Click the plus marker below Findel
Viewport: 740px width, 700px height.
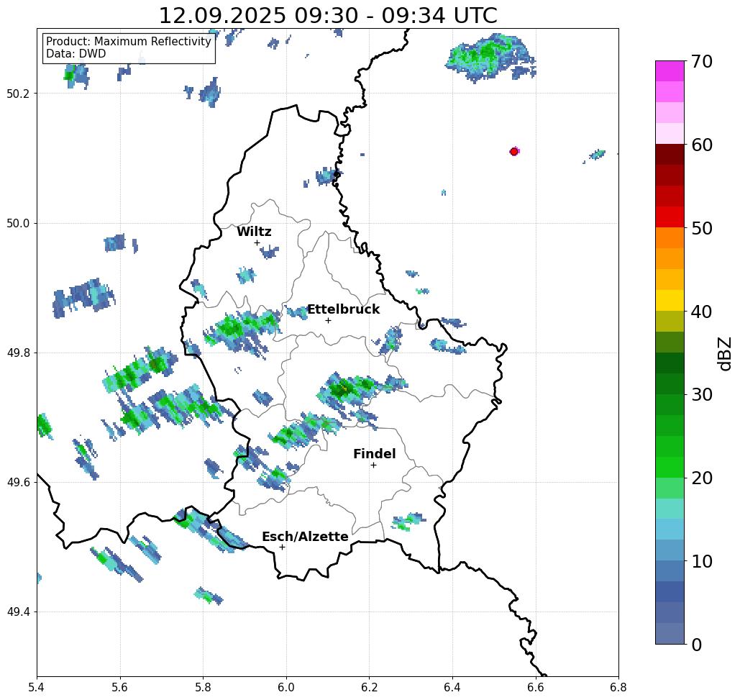coord(373,465)
